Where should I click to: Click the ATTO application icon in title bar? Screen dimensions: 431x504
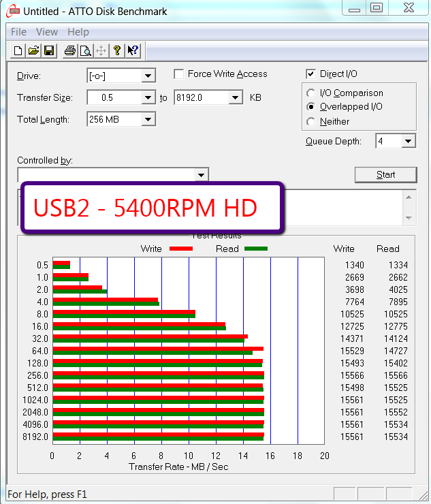[13, 12]
